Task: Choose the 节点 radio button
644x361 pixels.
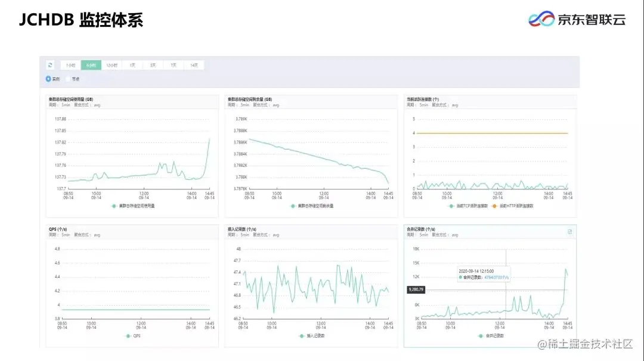Action: click(68, 79)
